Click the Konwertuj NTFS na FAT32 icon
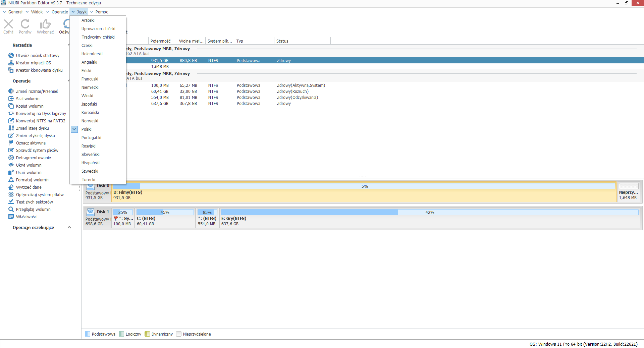The width and height of the screenshot is (644, 348). pos(11,121)
